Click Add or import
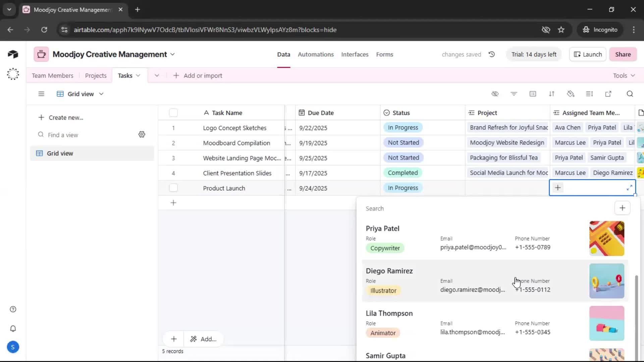 198,76
